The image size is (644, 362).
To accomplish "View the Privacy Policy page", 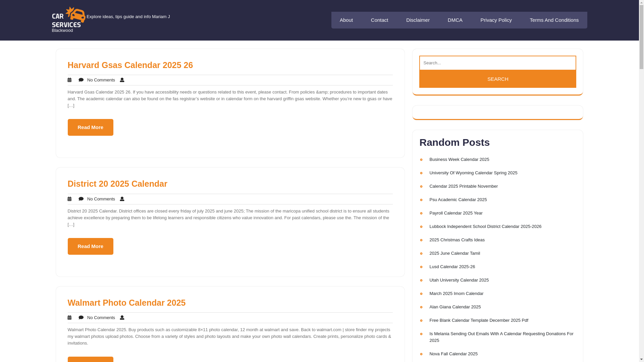I will pyautogui.click(x=496, y=20).
